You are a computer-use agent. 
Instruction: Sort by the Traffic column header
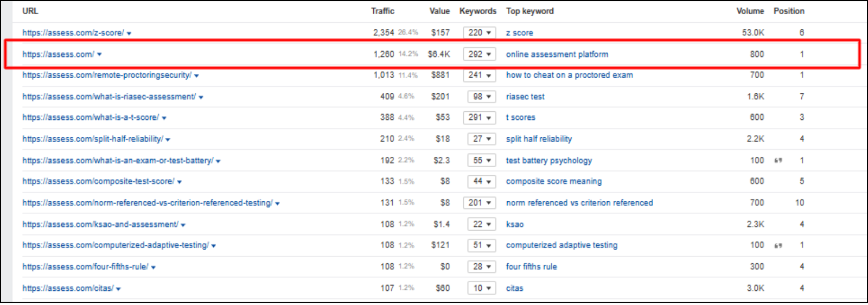coord(382,11)
